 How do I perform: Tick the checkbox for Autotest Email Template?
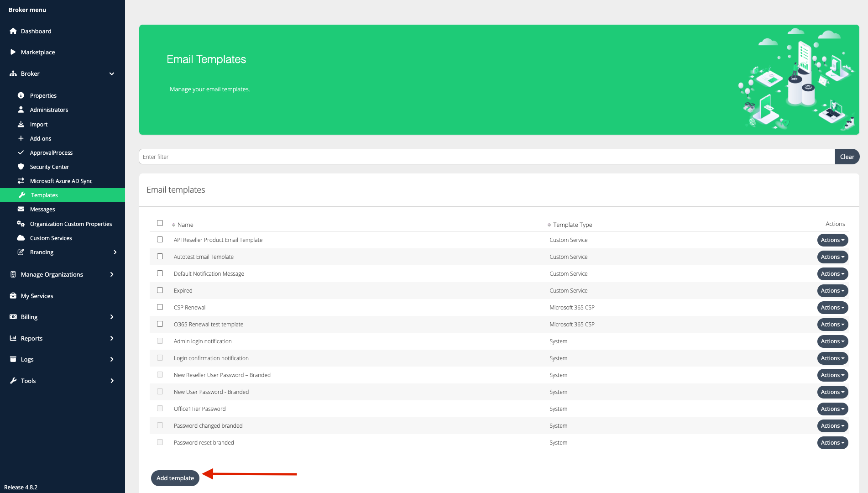coord(160,257)
